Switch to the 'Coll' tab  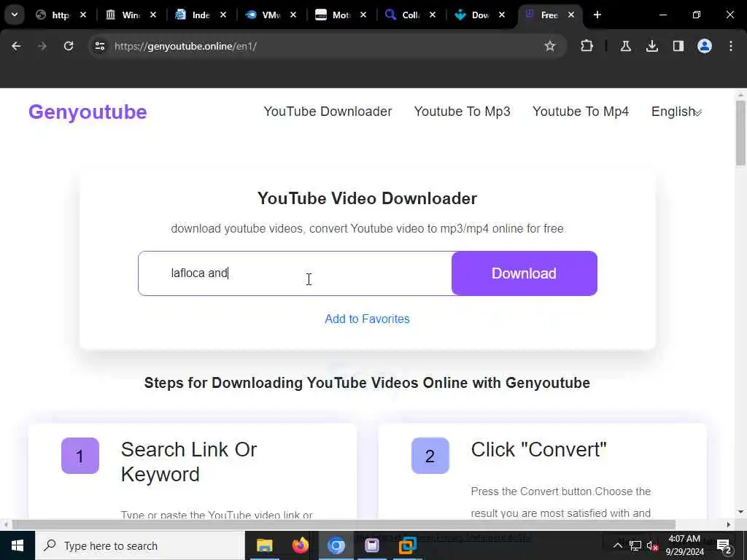click(x=404, y=15)
